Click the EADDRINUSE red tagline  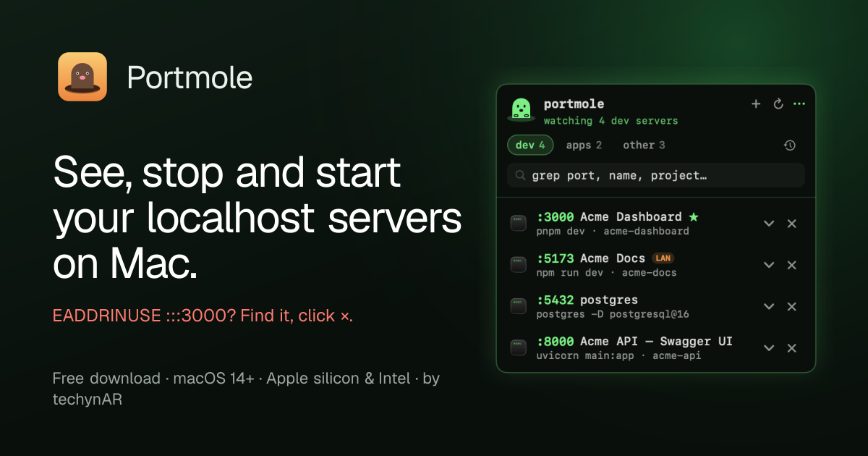[x=203, y=316]
